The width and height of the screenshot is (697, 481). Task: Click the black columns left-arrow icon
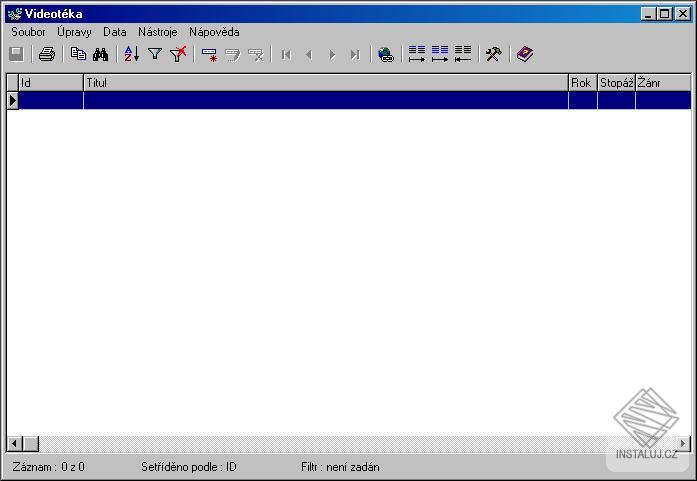click(463, 54)
